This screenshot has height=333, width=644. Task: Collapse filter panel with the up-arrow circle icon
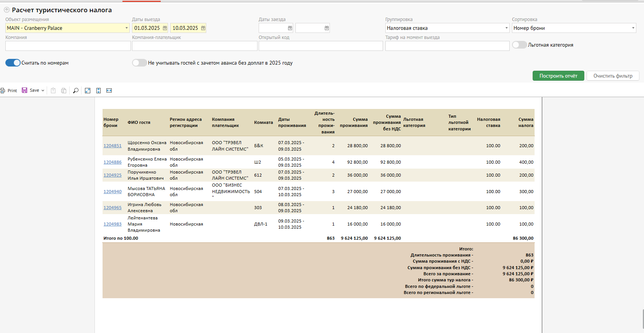pyautogui.click(x=7, y=10)
